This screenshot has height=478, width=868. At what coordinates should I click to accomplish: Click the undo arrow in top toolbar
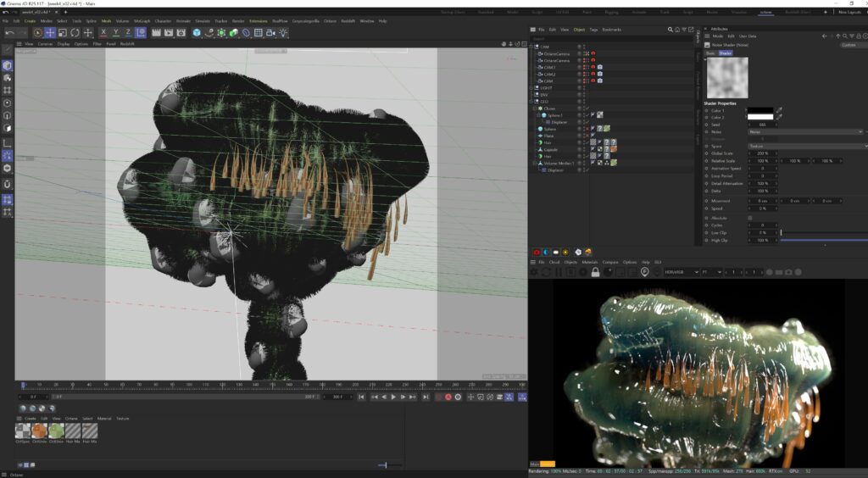coord(9,32)
